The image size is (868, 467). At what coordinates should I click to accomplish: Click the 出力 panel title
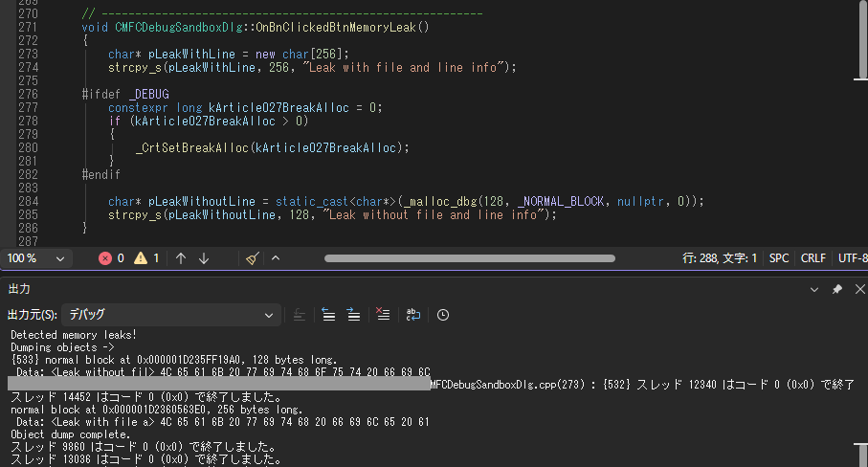tap(19, 289)
